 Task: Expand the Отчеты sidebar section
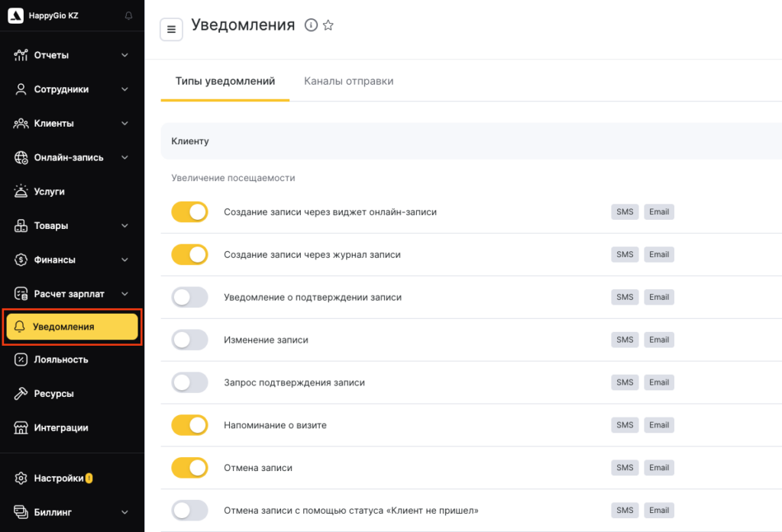(124, 55)
